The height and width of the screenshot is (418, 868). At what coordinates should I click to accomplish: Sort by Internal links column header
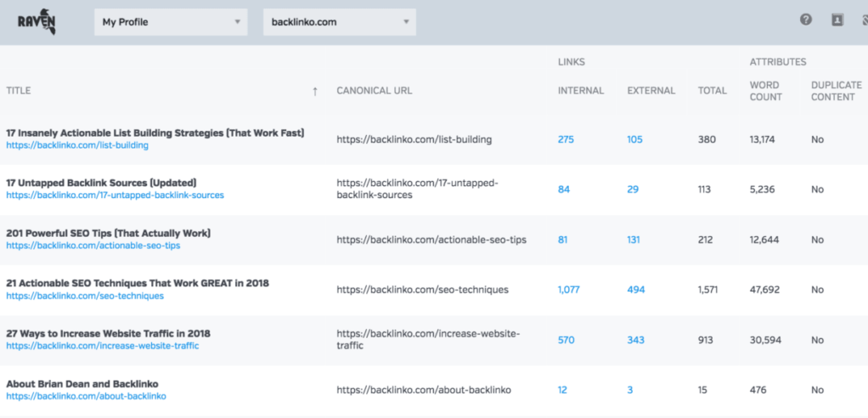coord(581,91)
